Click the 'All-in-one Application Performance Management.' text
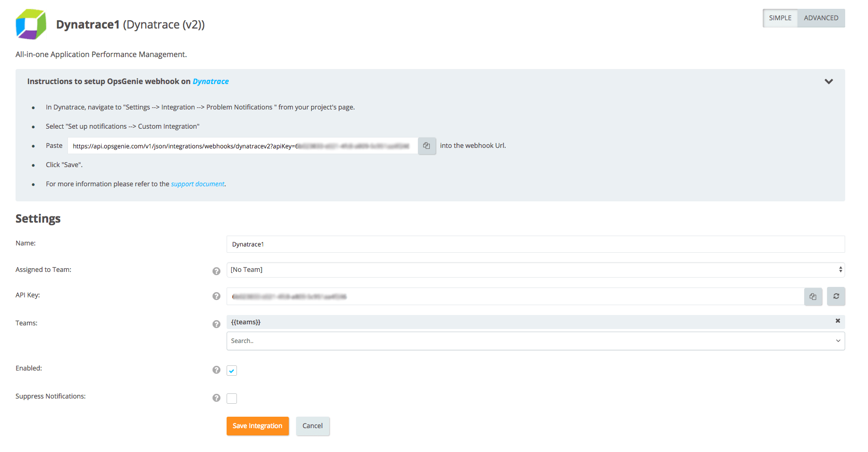Viewport: 868px width, 452px height. [101, 54]
